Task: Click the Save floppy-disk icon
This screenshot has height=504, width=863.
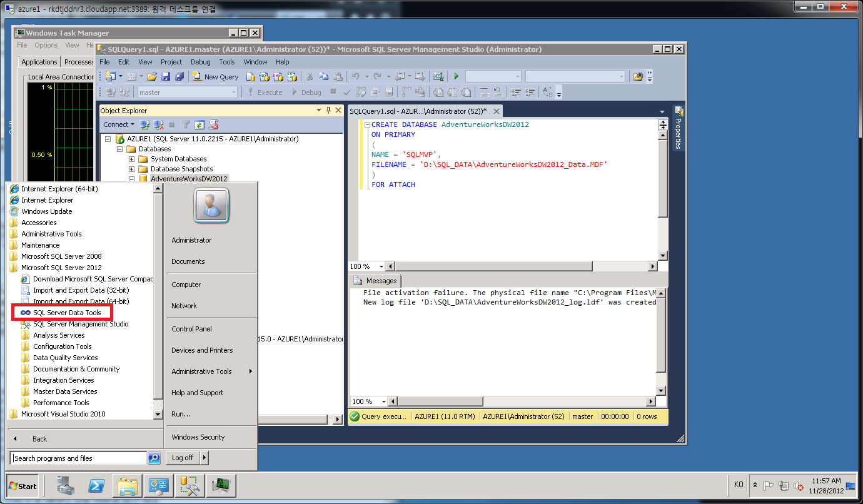Action: pyautogui.click(x=166, y=76)
